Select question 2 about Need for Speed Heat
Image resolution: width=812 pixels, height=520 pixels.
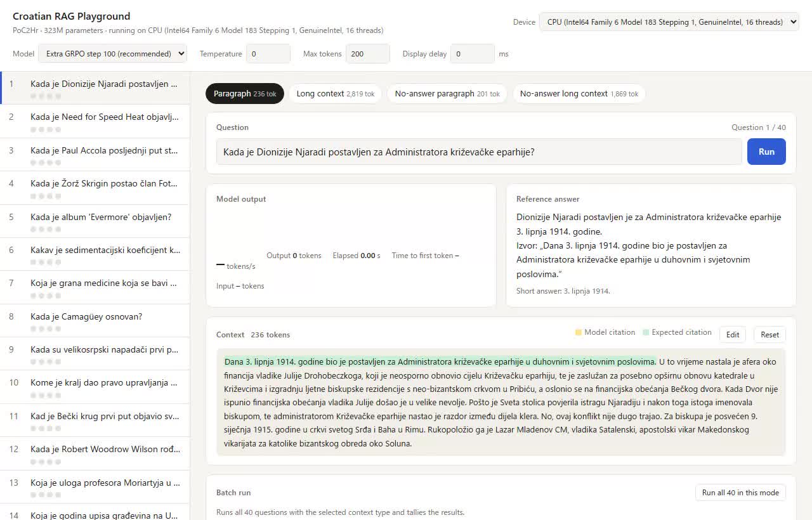(x=95, y=122)
